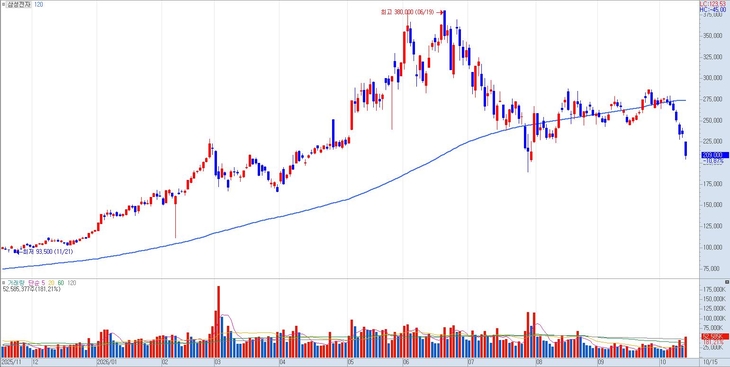Click the 250,000 price axis label

(713, 121)
